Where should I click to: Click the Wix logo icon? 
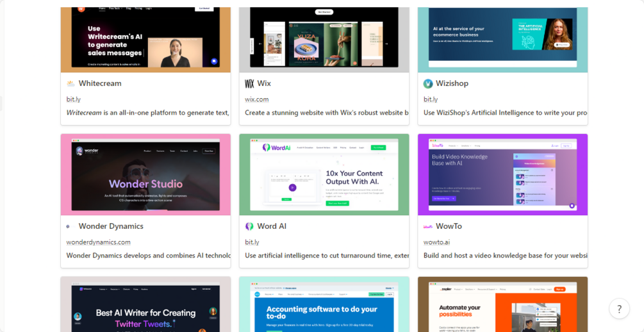pos(249,84)
